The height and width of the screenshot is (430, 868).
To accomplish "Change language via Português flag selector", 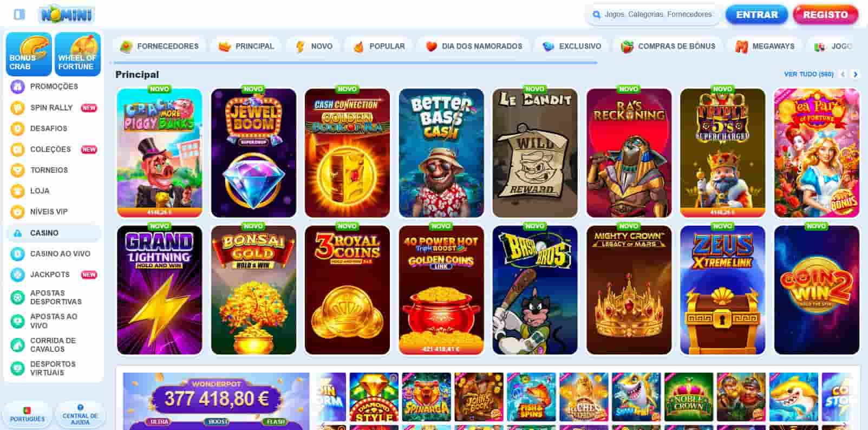I will click(x=28, y=415).
